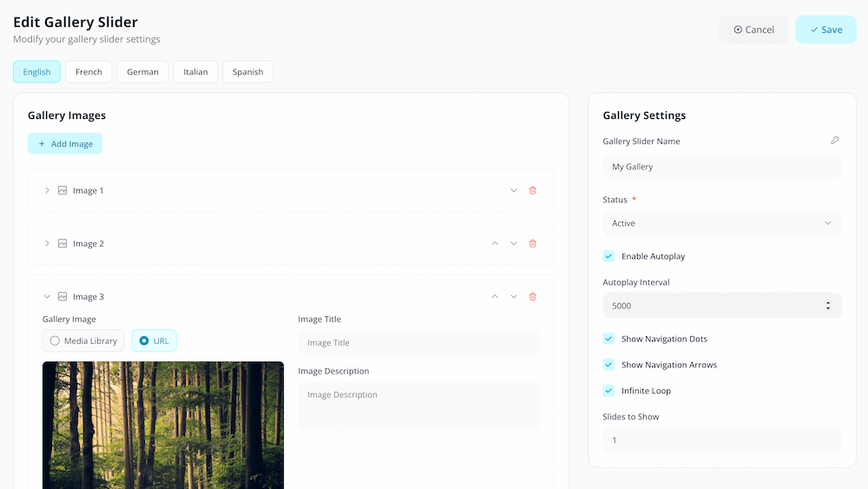Toggle the Enable Autoplay checkbox
The width and height of the screenshot is (868, 489).
click(x=609, y=256)
